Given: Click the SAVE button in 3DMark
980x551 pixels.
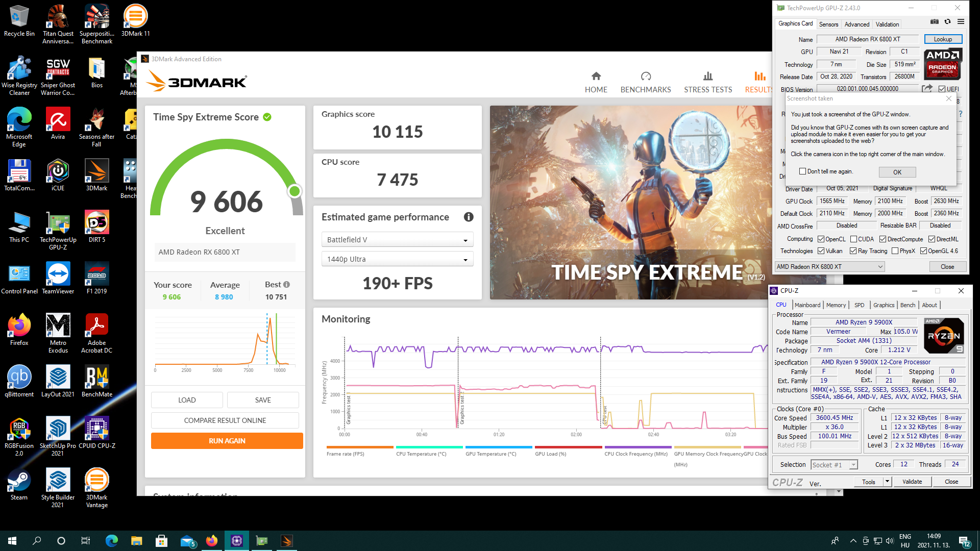Looking at the screenshot, I should click(263, 400).
